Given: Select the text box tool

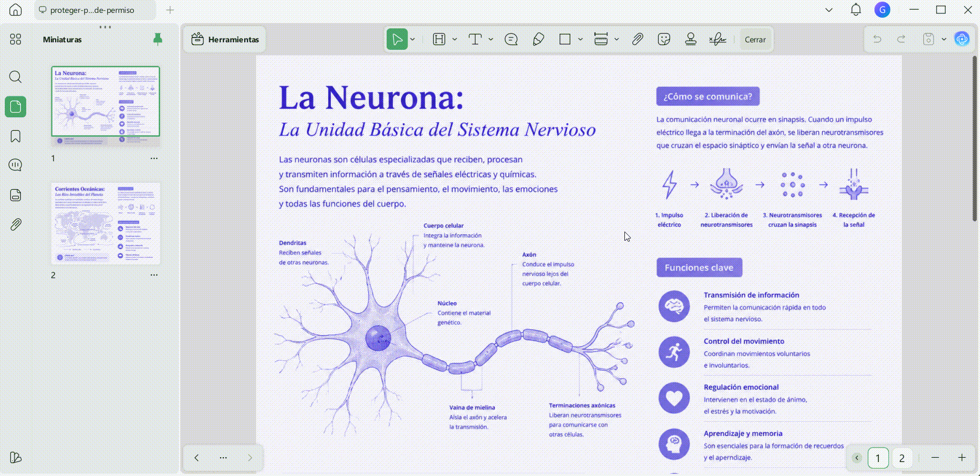Looking at the screenshot, I should 475,39.
